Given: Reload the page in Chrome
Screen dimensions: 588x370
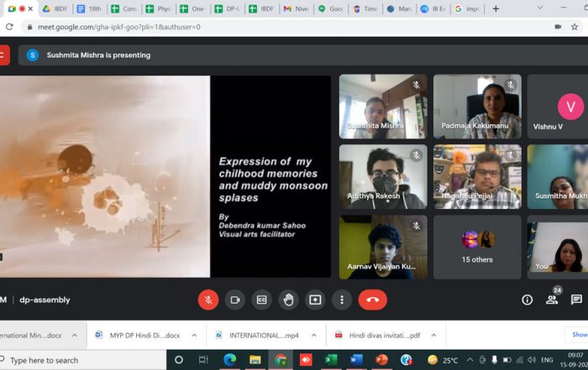Looking at the screenshot, I should (9, 27).
